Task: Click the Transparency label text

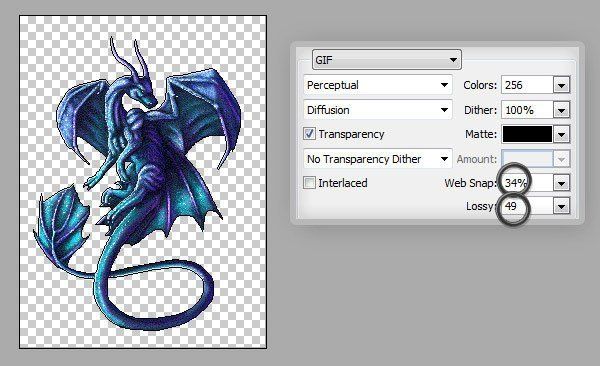Action: pyautogui.click(x=351, y=134)
